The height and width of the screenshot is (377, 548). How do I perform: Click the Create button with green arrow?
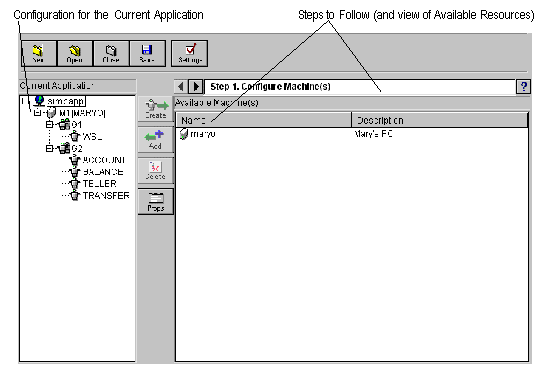(x=156, y=109)
